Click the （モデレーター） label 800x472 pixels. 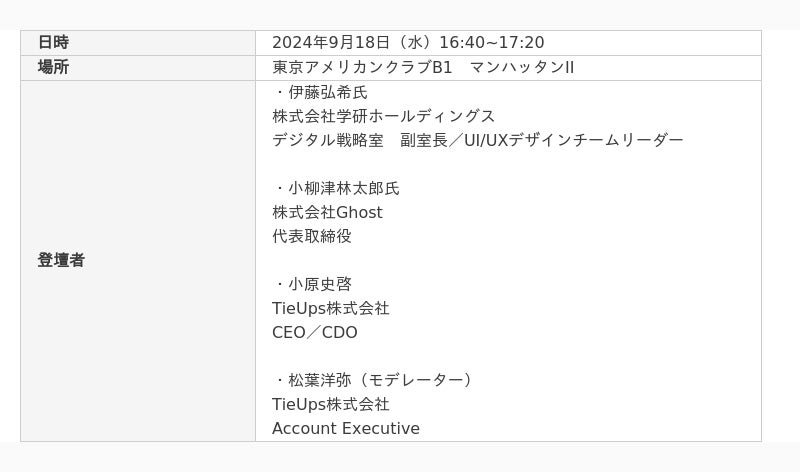click(414, 380)
